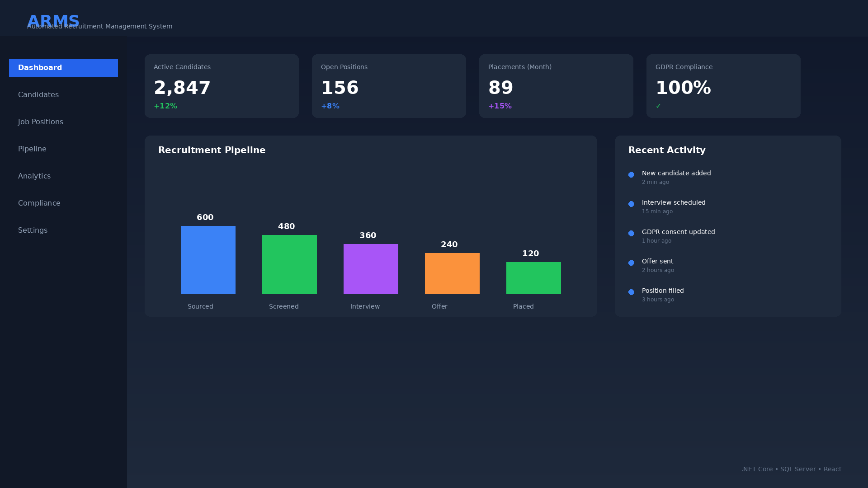Image resolution: width=868 pixels, height=488 pixels.
Task: Click the dot beside Position filled activity
Action: (631, 292)
